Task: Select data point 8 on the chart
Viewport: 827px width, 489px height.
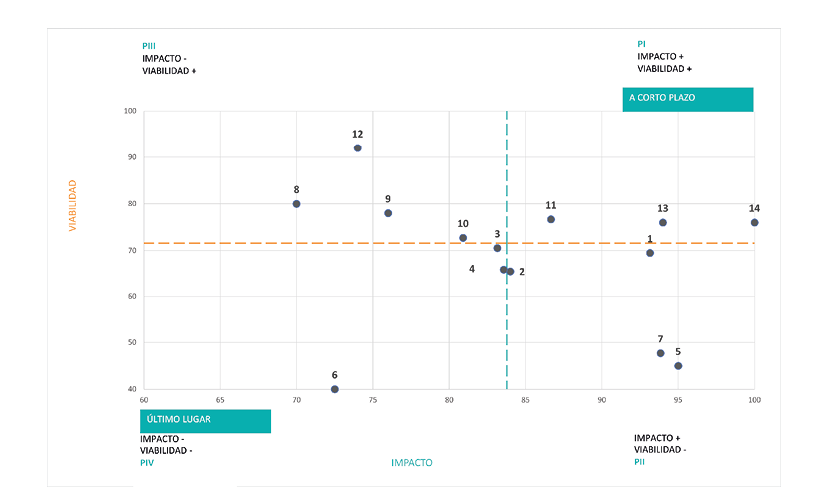Action: tap(296, 204)
